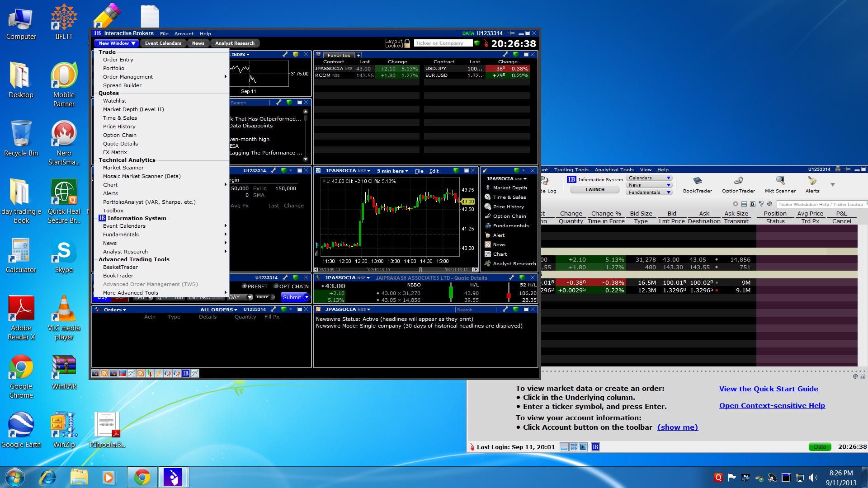The height and width of the screenshot is (488, 868).
Task: Click the filter funnel icon
Action: pos(761,204)
